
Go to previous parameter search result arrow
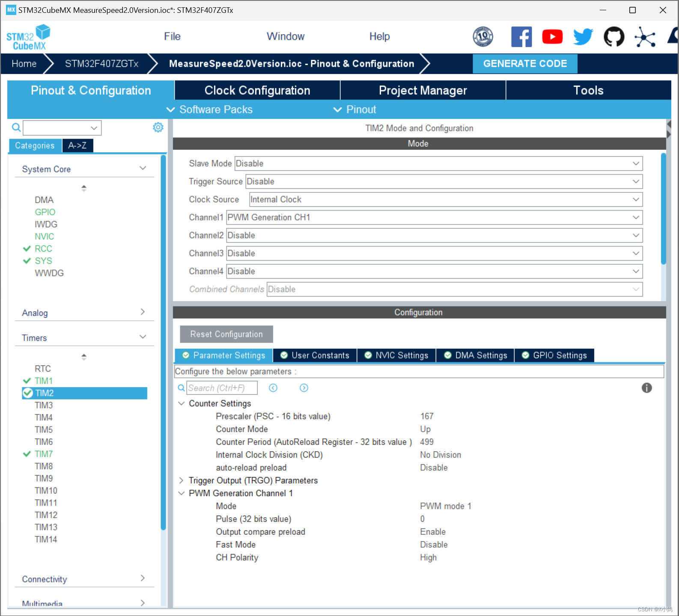(273, 388)
